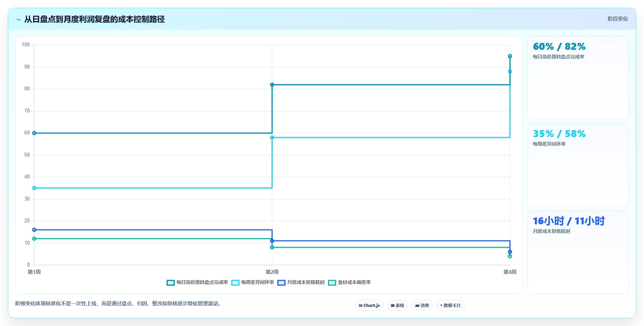
Task: Toggle the 每周差异闭环率 legend swatch
Action: [235, 283]
